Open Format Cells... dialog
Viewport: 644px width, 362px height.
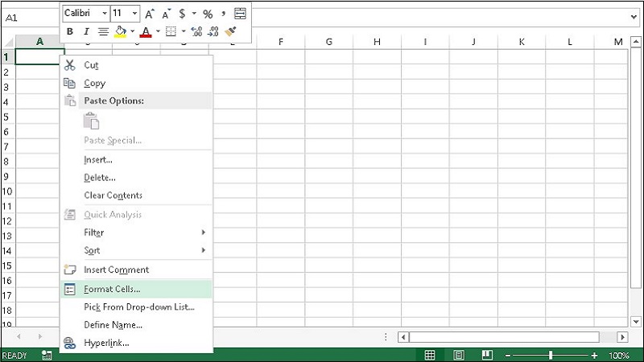136,289
